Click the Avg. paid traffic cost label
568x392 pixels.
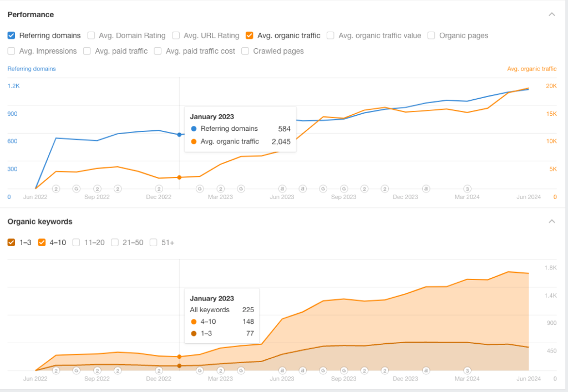200,51
